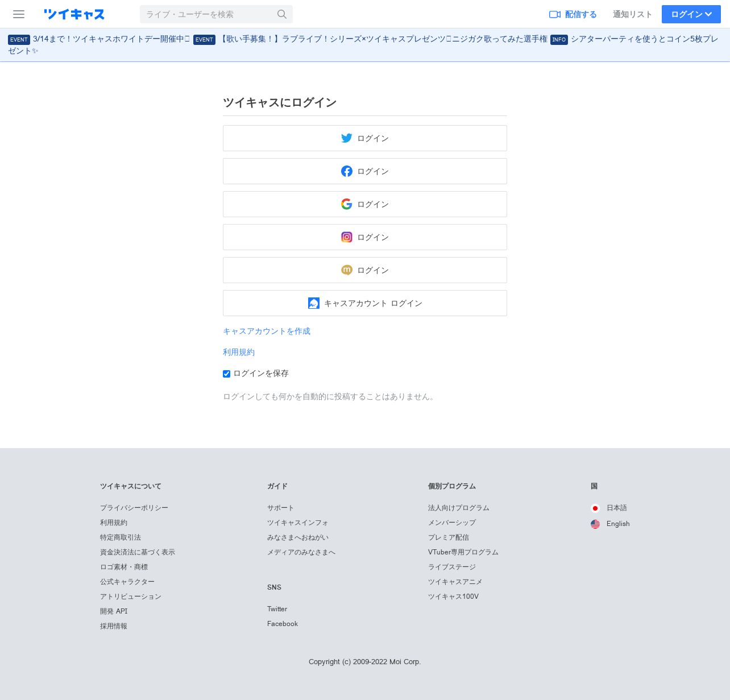Switch language to English
This screenshot has width=730, height=700.
(x=618, y=524)
